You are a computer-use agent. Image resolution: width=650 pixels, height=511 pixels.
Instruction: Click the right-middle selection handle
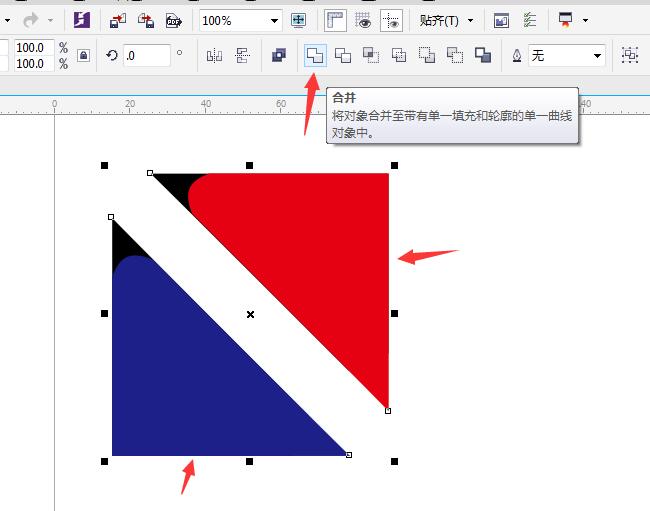[x=394, y=313]
